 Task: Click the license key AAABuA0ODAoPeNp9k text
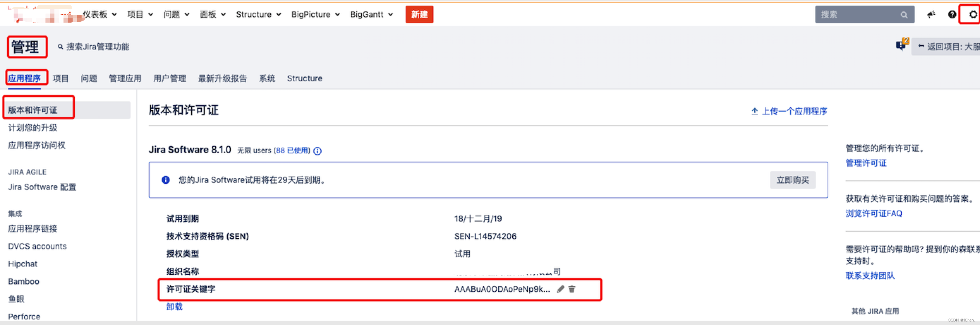(x=502, y=289)
